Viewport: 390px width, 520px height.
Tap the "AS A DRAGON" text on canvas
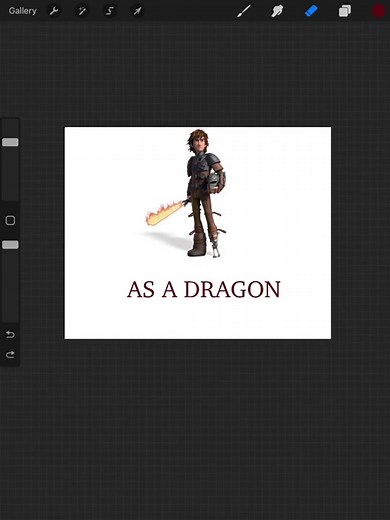[204, 289]
